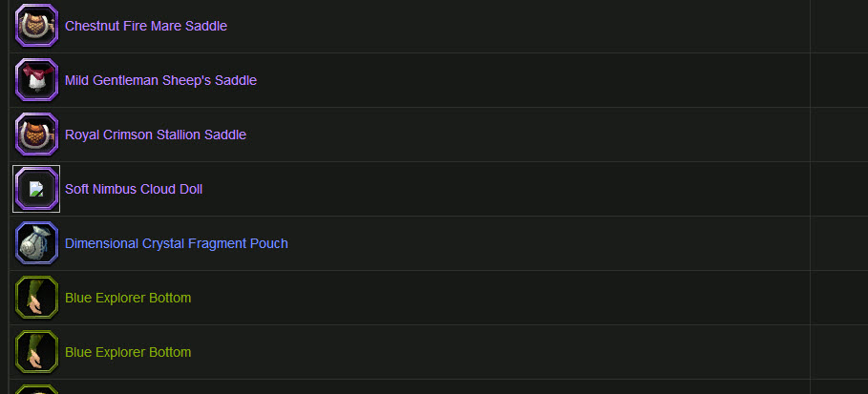Visit the Soft Nimbus Cloud Doll link
The height and width of the screenshot is (394, 868).
(x=134, y=189)
